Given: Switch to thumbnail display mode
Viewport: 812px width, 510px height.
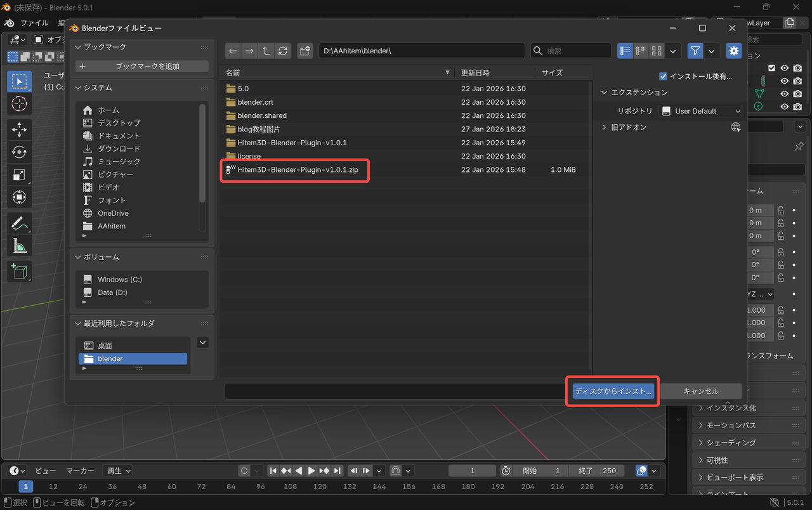Looking at the screenshot, I should (x=656, y=51).
